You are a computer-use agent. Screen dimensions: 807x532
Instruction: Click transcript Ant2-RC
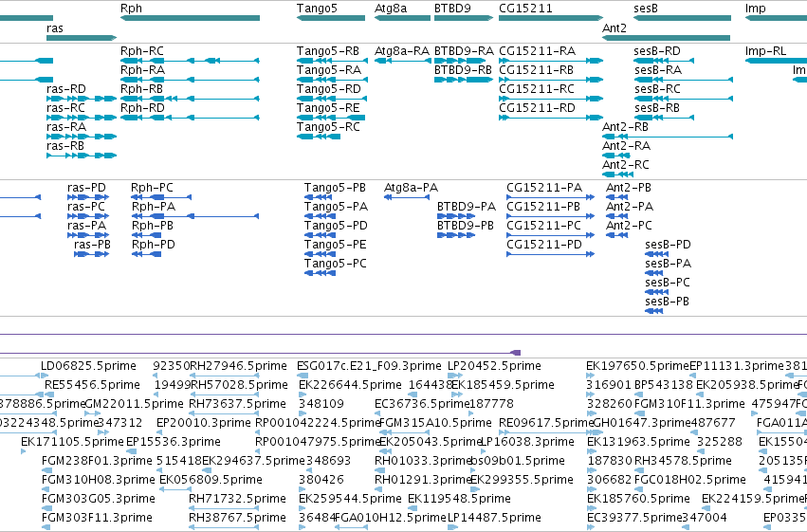coord(617,174)
